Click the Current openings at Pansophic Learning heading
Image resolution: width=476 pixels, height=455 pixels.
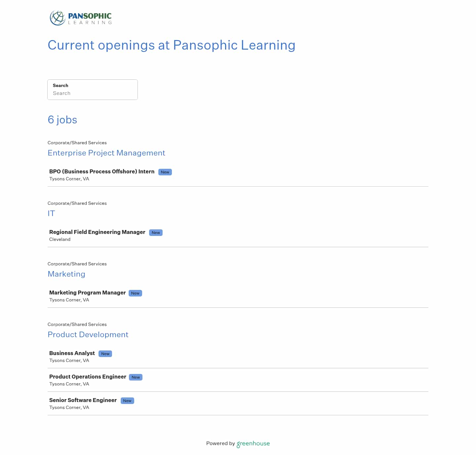point(171,45)
